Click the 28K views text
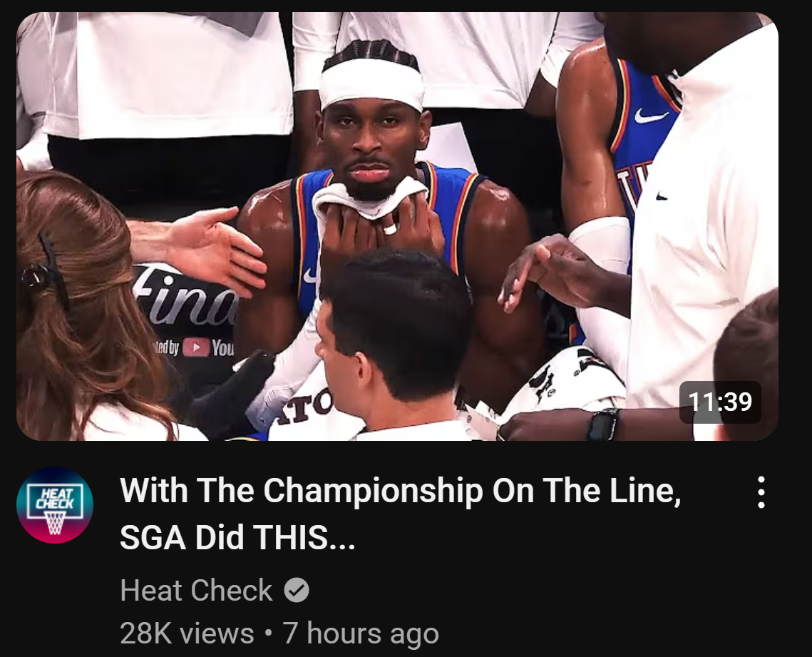812x657 pixels. coord(187,633)
